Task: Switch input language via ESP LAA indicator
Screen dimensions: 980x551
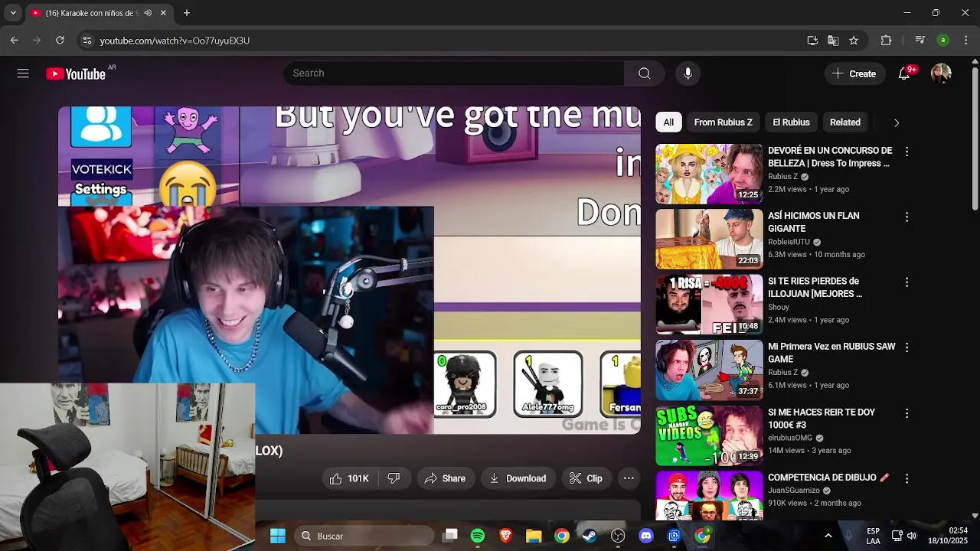Action: pyautogui.click(x=874, y=536)
